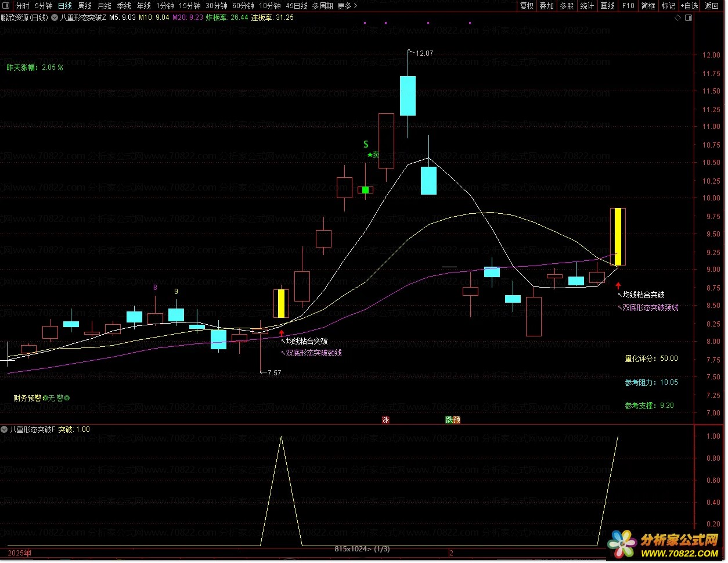
Task: Toggle the right side panel icon
Action: point(689,17)
